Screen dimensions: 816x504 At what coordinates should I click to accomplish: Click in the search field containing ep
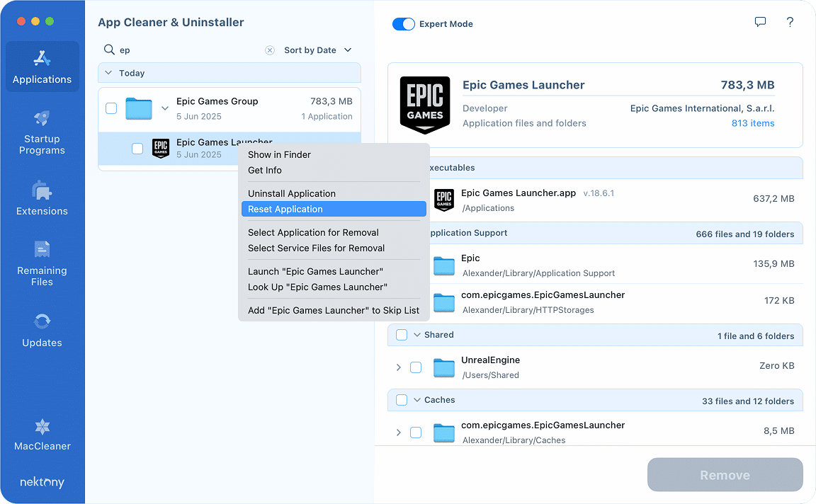coord(190,50)
